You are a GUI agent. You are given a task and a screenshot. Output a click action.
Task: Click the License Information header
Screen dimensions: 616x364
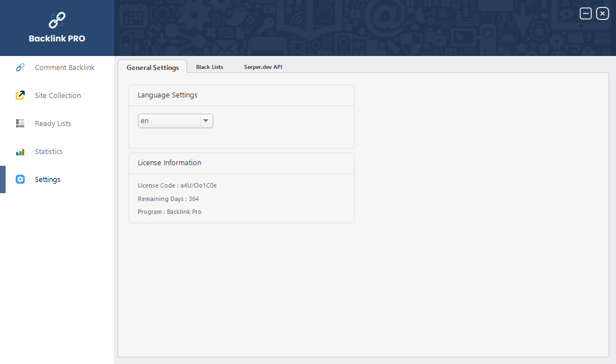(x=169, y=163)
